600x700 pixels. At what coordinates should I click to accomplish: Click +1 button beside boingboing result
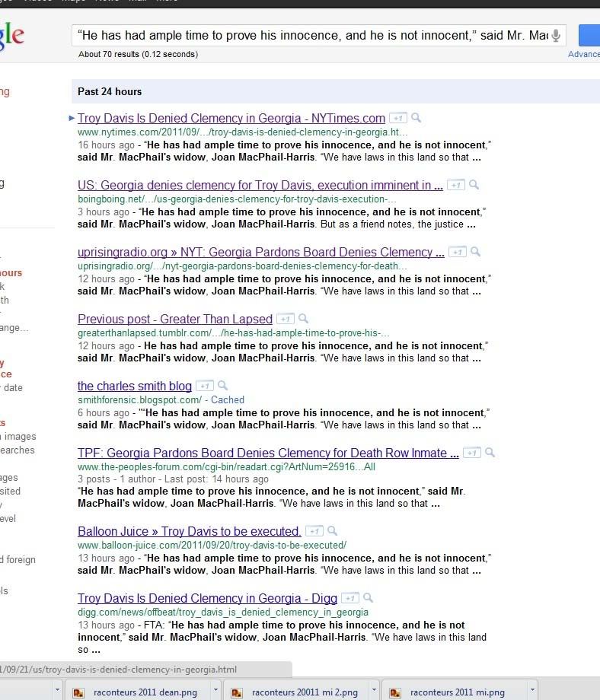coord(455,185)
